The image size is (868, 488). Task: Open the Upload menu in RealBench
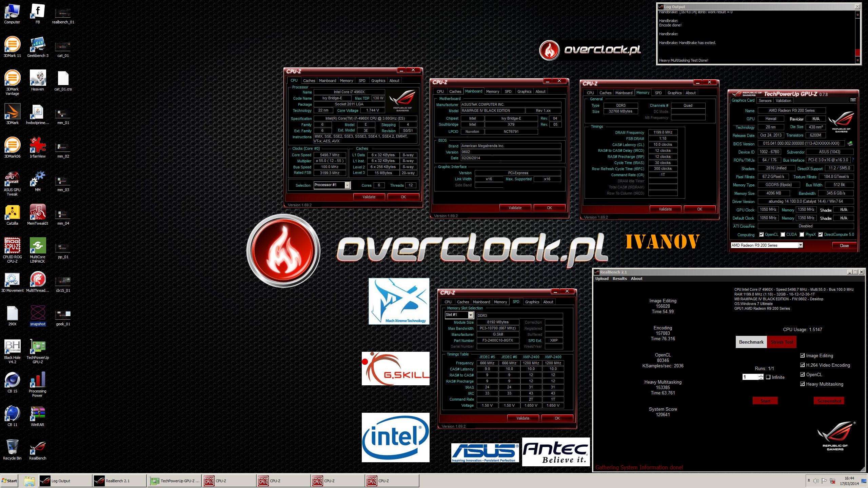point(602,279)
